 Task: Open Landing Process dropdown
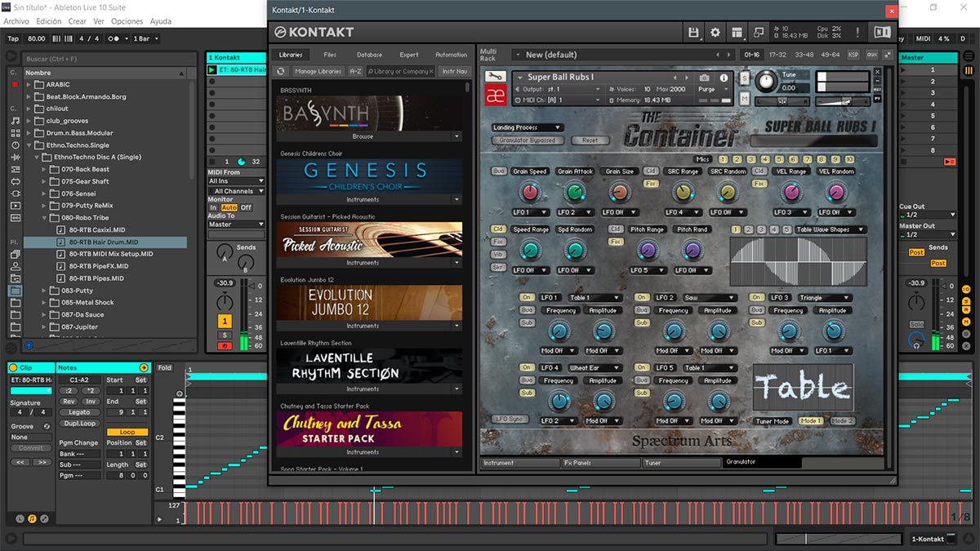pyautogui.click(x=528, y=127)
